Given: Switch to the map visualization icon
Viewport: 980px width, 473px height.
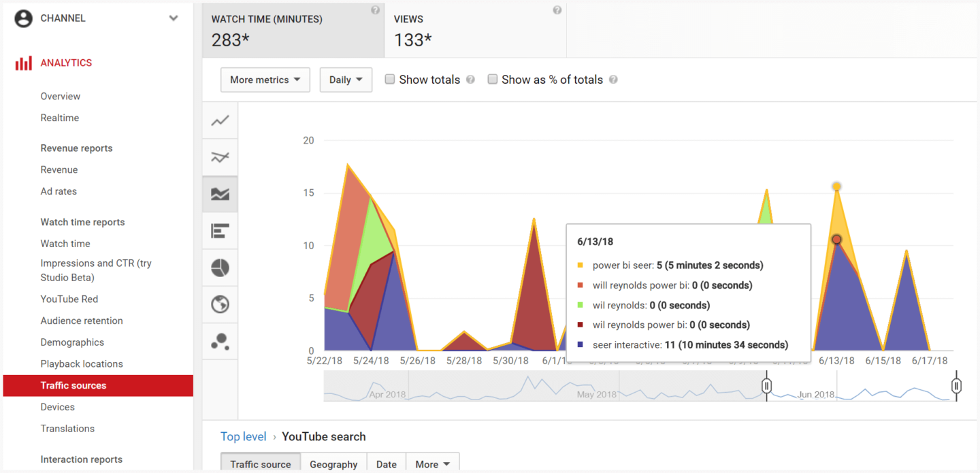Looking at the screenshot, I should pyautogui.click(x=219, y=304).
